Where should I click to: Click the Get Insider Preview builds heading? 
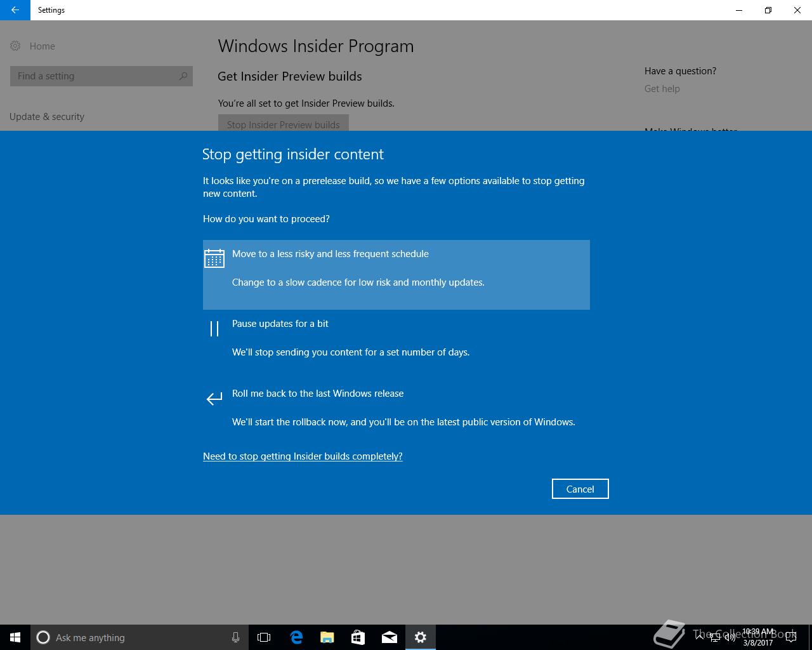point(290,76)
